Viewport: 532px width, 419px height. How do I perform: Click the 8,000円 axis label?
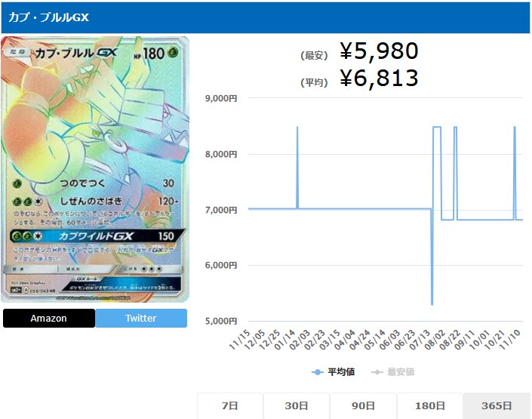(x=221, y=154)
